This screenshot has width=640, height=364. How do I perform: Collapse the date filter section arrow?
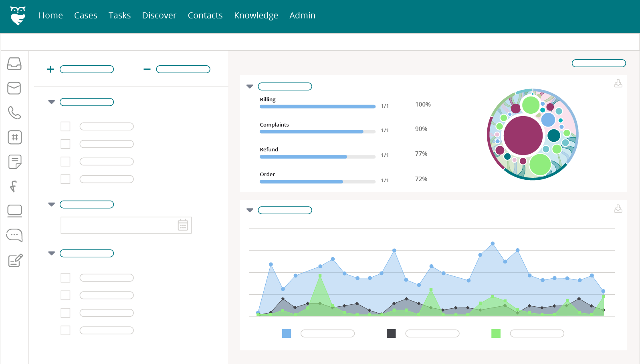point(51,205)
